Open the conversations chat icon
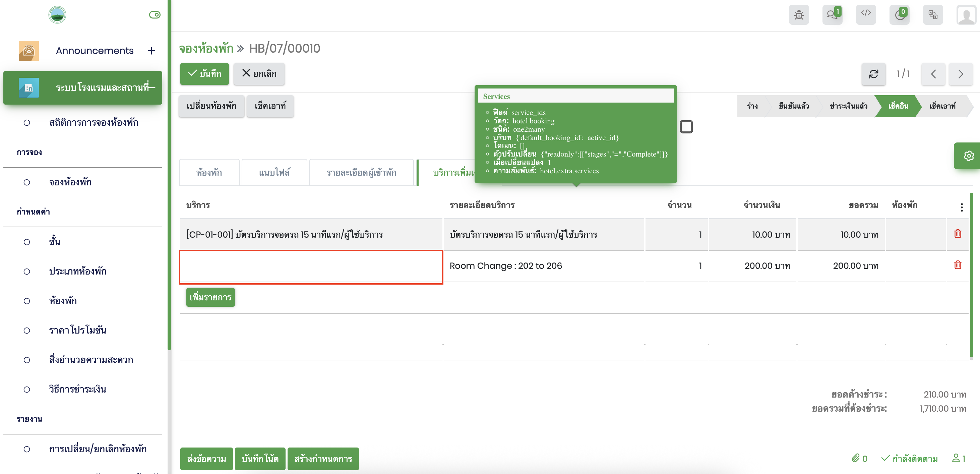Image resolution: width=980 pixels, height=474 pixels. point(832,15)
